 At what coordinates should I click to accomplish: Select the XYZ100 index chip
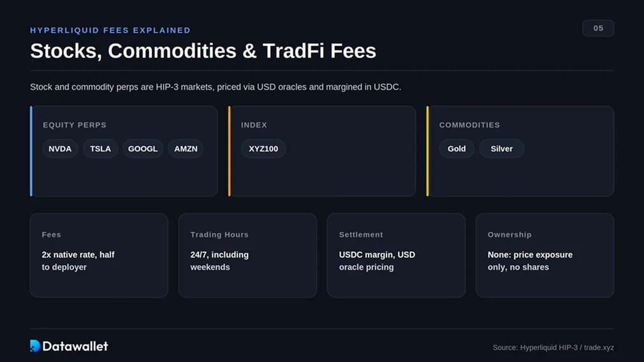[263, 149]
